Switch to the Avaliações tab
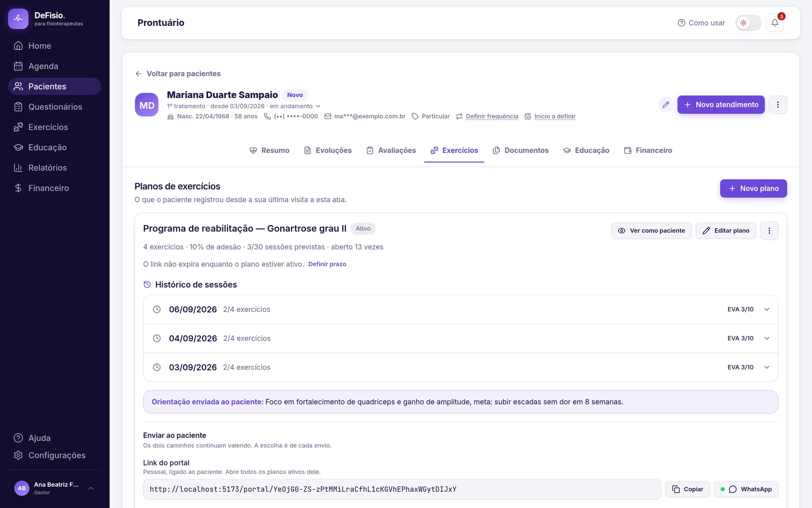 tap(391, 150)
